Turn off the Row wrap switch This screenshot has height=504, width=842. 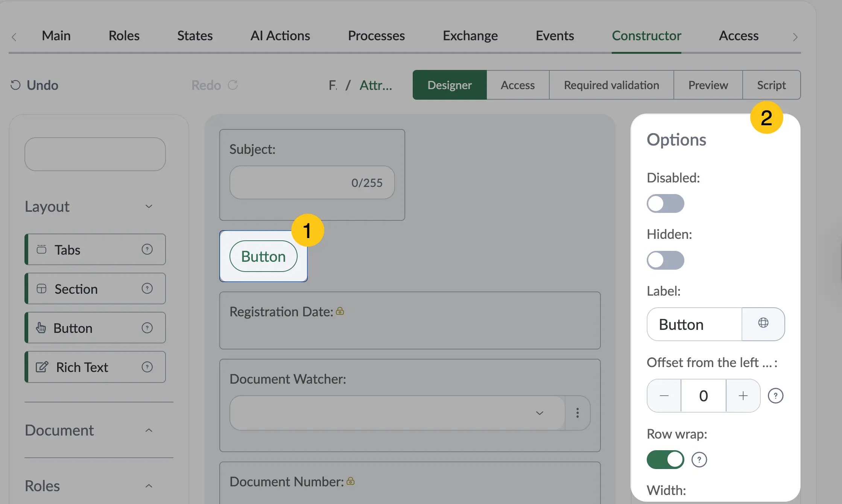[x=665, y=460]
